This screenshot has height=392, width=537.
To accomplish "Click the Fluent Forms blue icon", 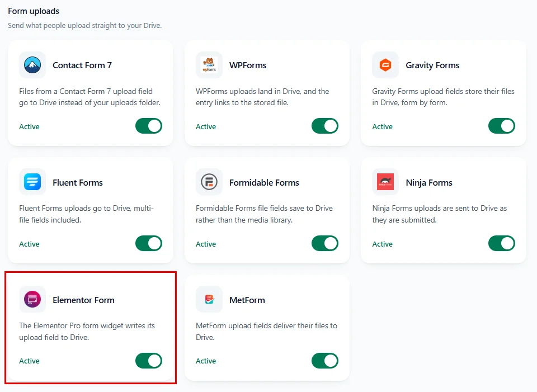I will coord(32,182).
